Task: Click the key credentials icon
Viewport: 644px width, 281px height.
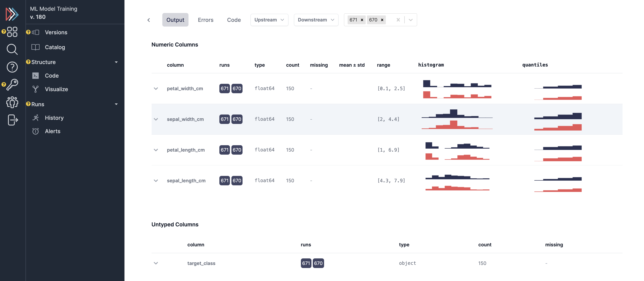Action: click(12, 85)
